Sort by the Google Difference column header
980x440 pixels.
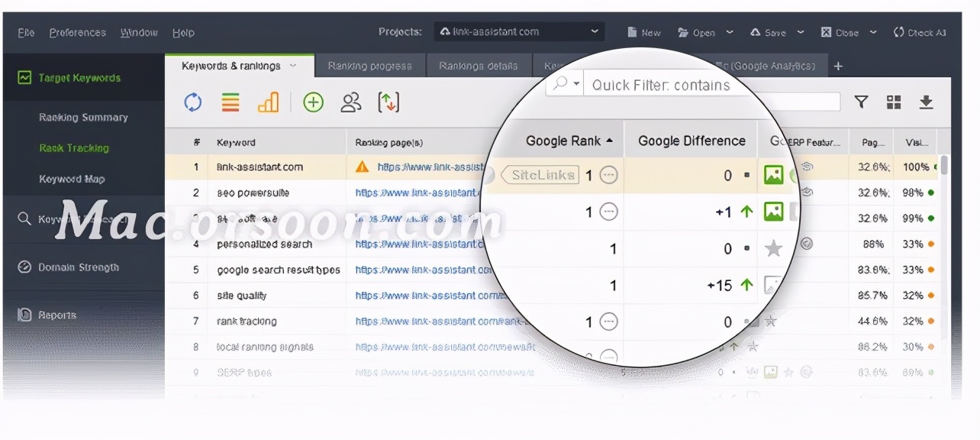tap(691, 141)
